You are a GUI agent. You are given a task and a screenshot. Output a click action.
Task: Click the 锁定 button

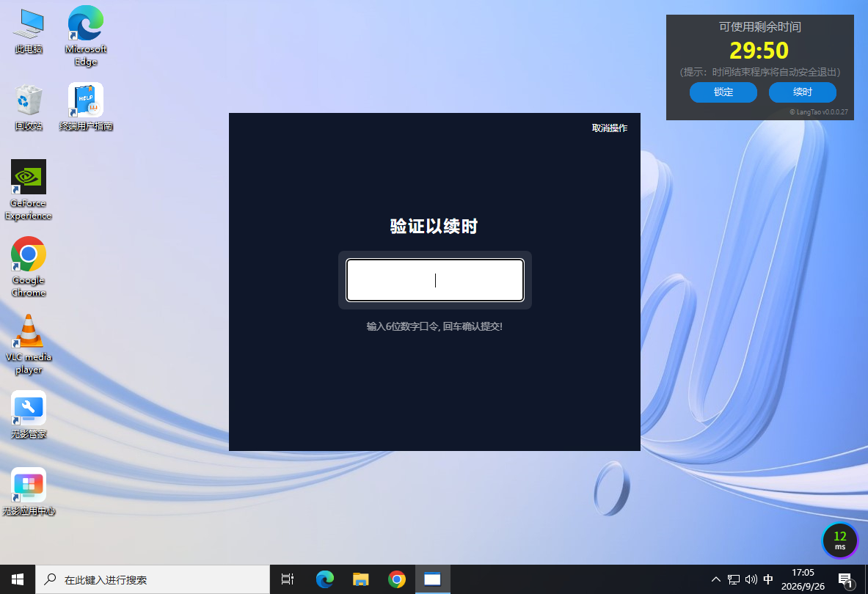pyautogui.click(x=723, y=92)
